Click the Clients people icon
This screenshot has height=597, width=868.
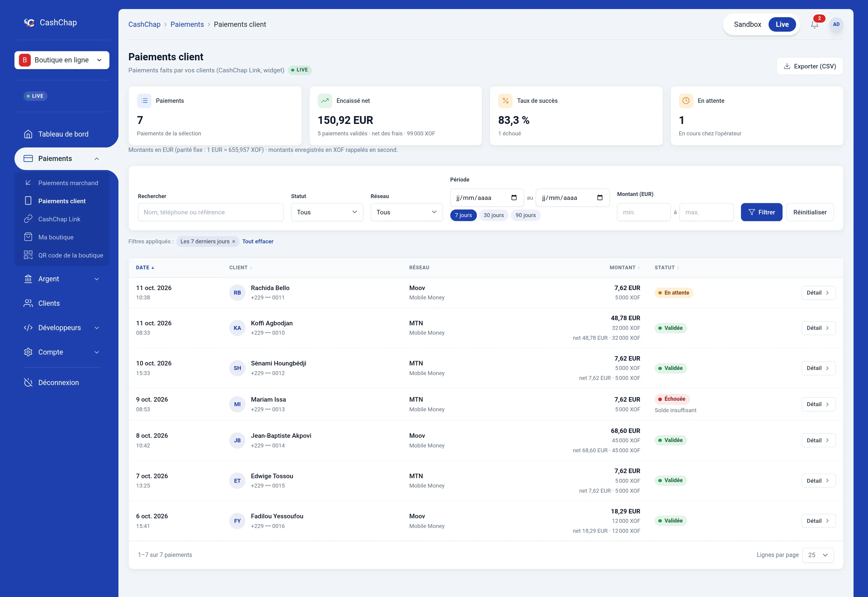[x=28, y=303]
